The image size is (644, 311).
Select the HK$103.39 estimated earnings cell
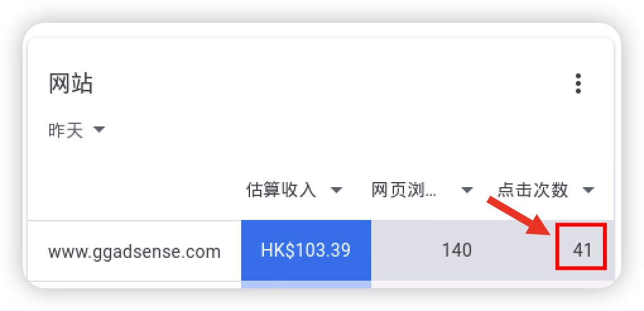click(306, 250)
